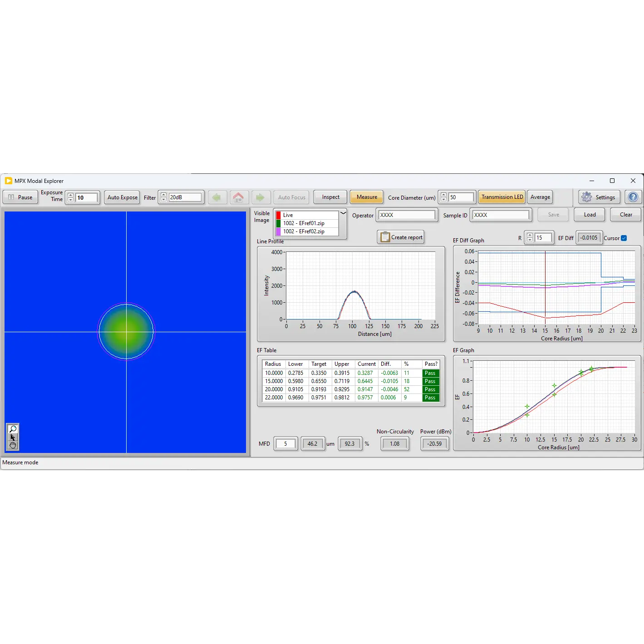Viewport: 644px width, 644px height.
Task: Increment the R radius stepper
Action: coord(530,235)
